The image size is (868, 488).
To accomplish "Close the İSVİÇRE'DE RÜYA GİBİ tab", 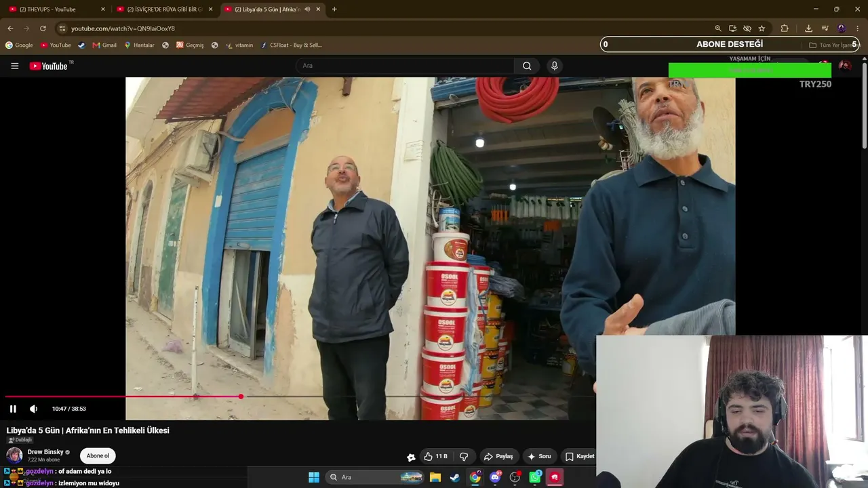I will 211,9.
